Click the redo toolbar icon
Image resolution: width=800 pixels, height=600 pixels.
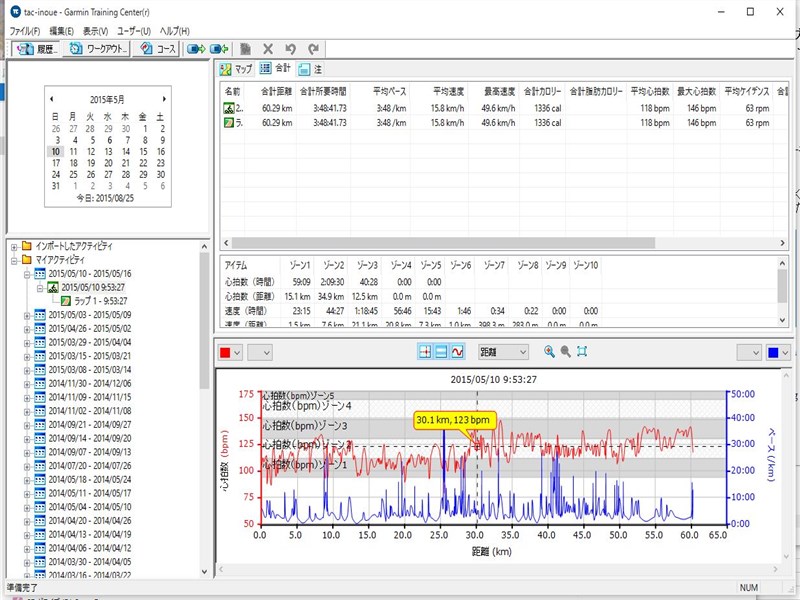[313, 49]
